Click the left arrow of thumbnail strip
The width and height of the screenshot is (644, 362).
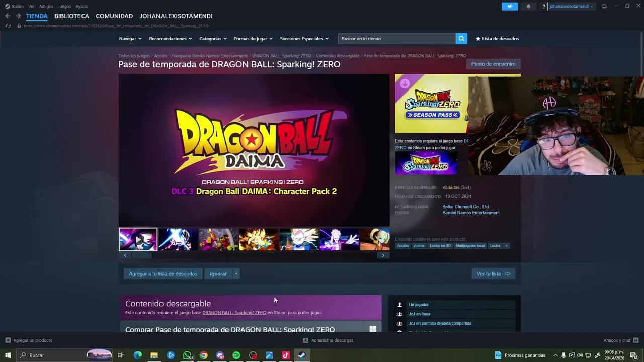[x=125, y=255]
